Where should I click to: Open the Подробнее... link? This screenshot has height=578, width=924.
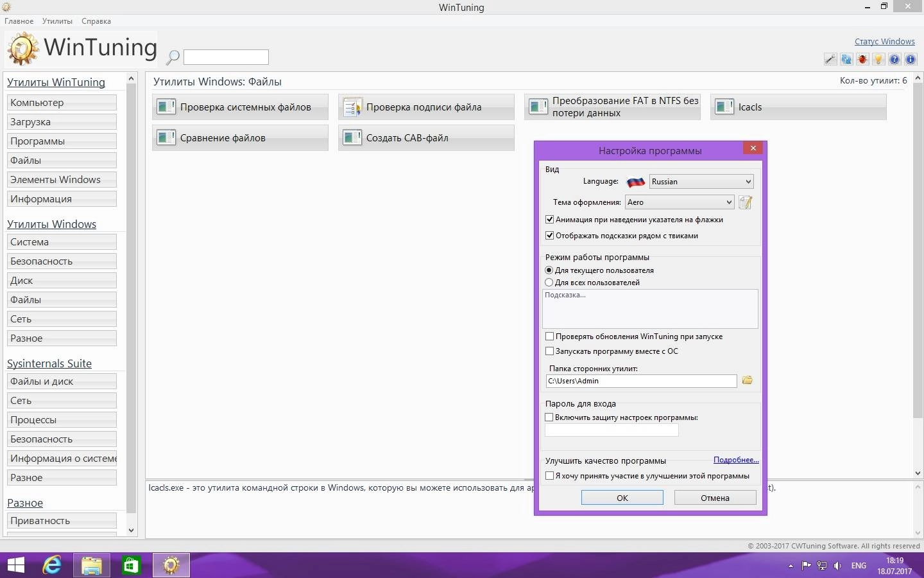736,460
